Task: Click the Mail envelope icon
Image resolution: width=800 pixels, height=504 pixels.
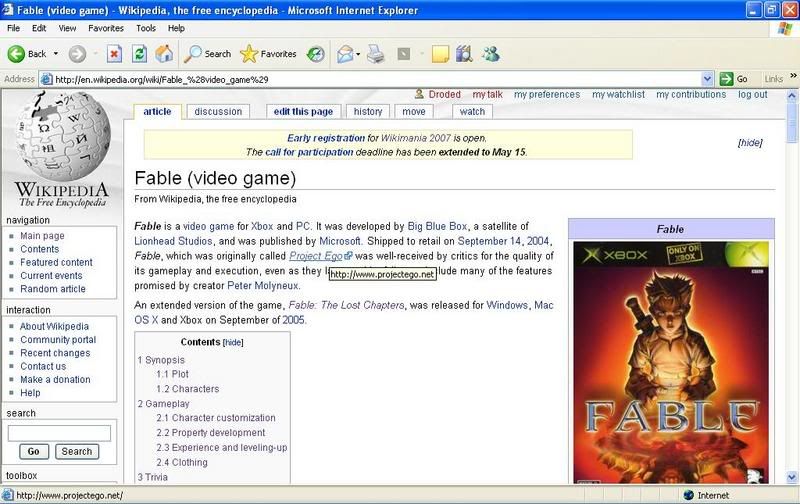Action: click(x=345, y=54)
